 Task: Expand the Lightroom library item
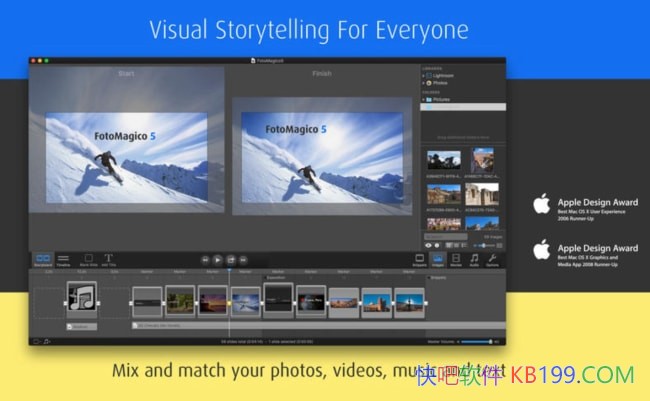[x=425, y=75]
